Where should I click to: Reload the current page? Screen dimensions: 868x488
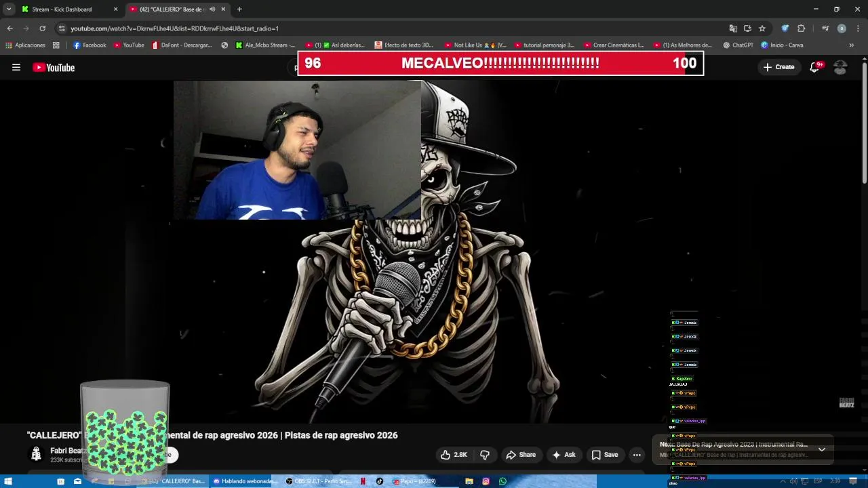42,28
